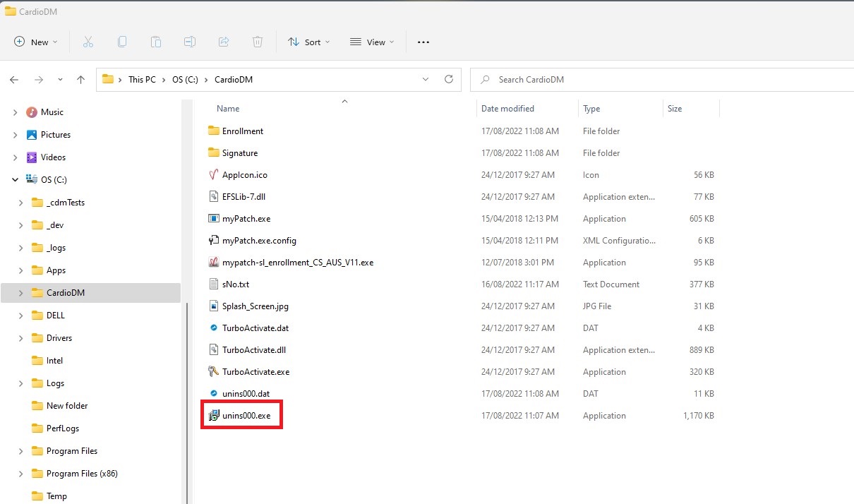Image resolution: width=854 pixels, height=504 pixels.
Task: Click the Rename icon in toolbar
Action: (190, 42)
